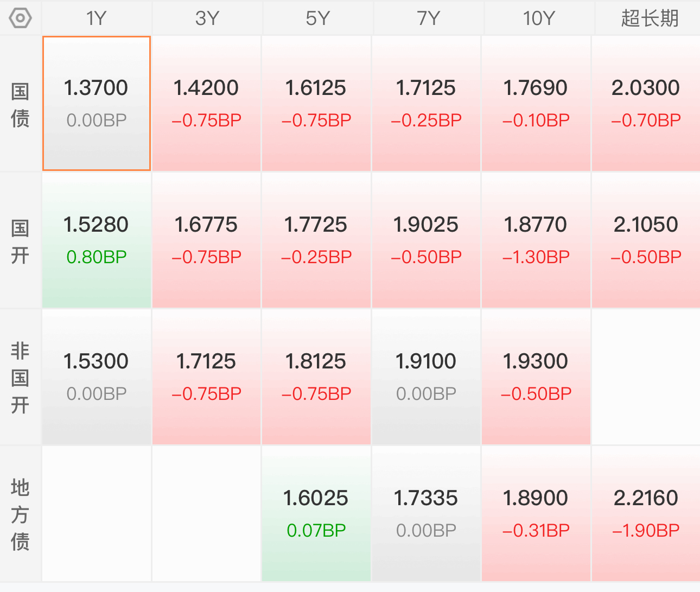Viewport: 700px width, 592px height.
Task: Open the green 1.5280 国开 1Y cell
Action: [x=97, y=240]
